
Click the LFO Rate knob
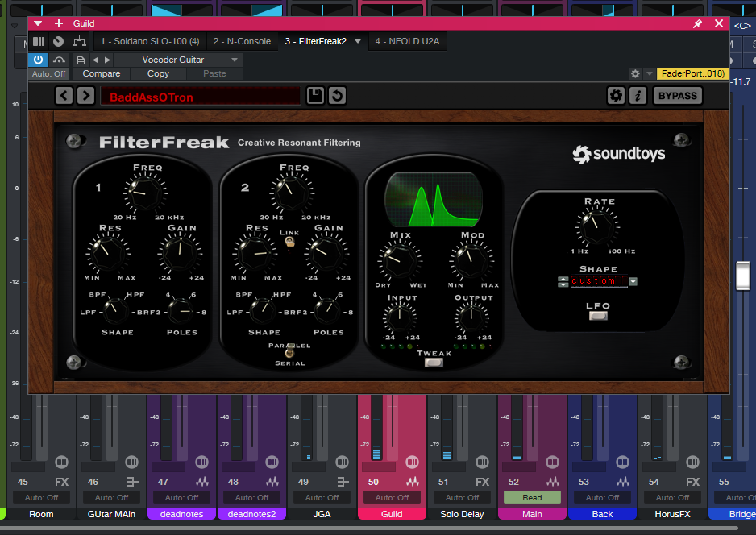pyautogui.click(x=597, y=226)
